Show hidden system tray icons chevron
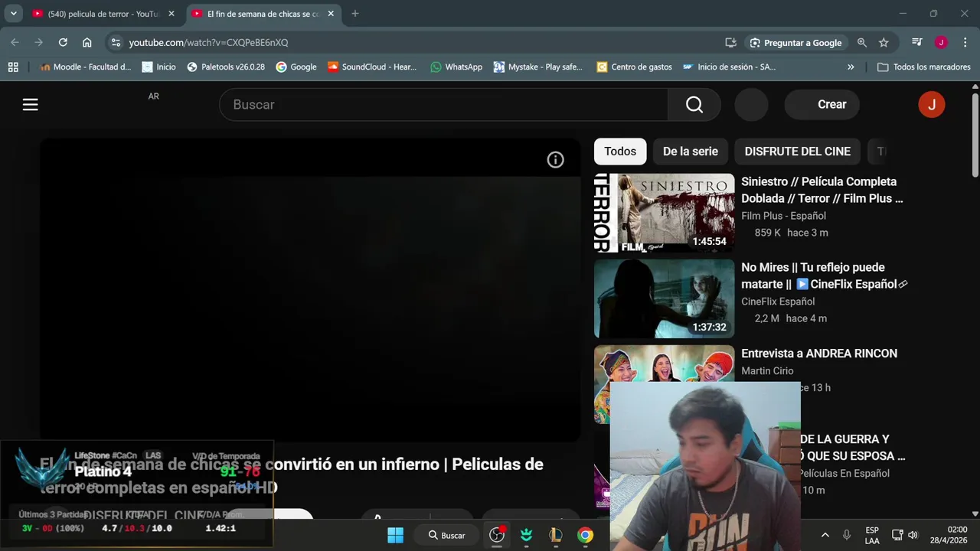980x551 pixels. tap(825, 535)
